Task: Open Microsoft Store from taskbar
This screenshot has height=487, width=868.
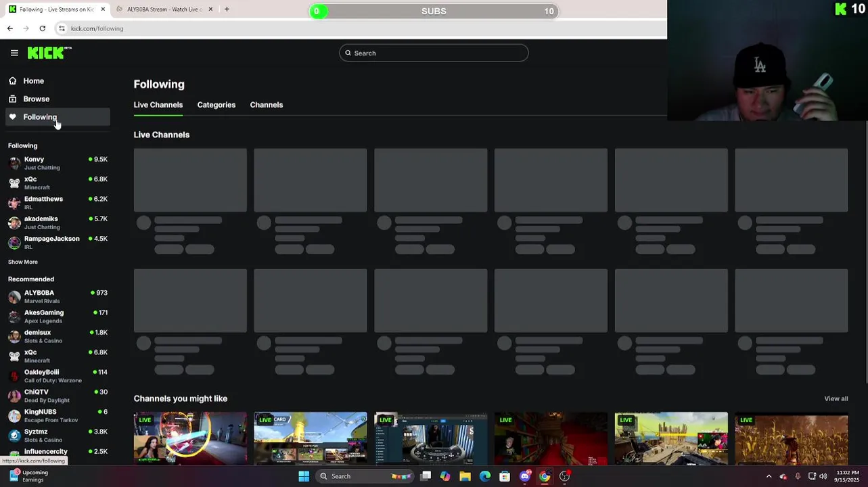Action: click(505, 476)
